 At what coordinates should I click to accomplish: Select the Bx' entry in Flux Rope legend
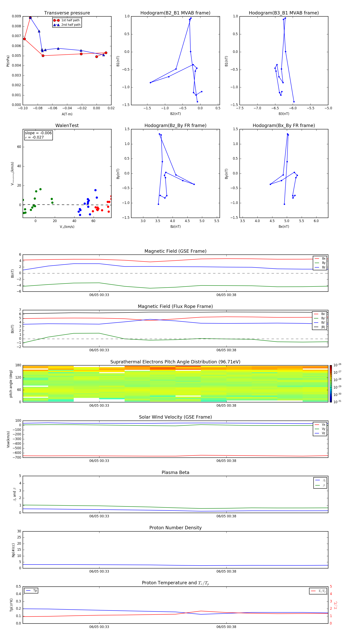coord(320,314)
